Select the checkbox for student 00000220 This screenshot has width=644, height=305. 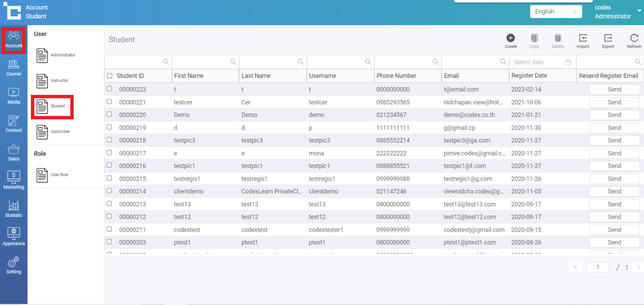[109, 114]
